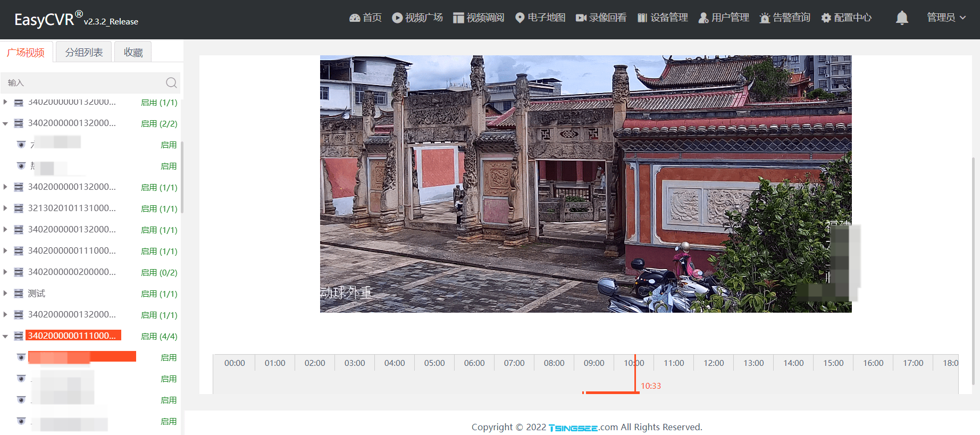The height and width of the screenshot is (435, 980).
Task: Switch to 收藏 favorites tab
Action: pyautogui.click(x=133, y=52)
